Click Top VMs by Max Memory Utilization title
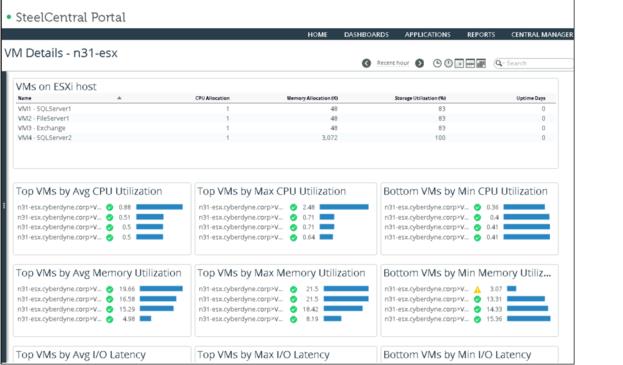 pyautogui.click(x=281, y=273)
